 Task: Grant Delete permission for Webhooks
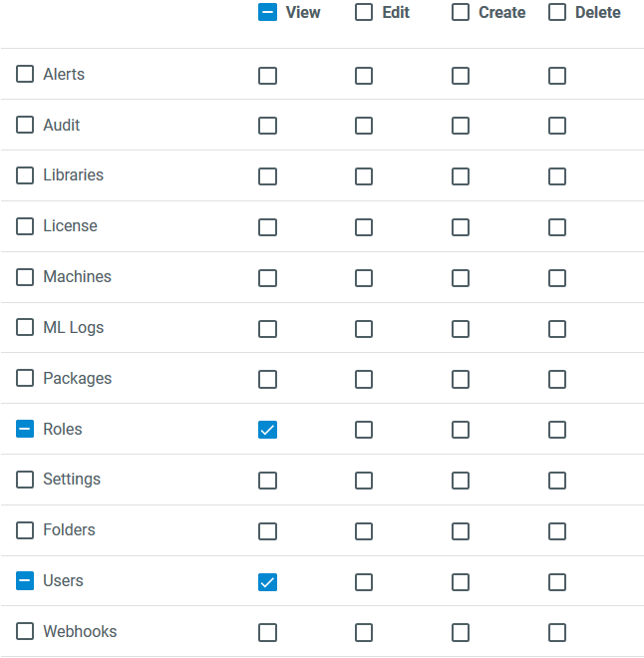pos(557,632)
